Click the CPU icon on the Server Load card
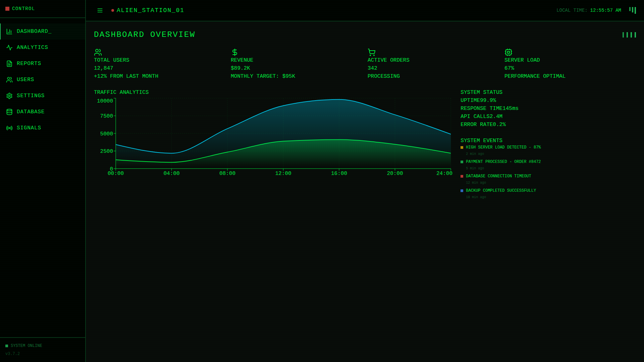644x362 pixels. 508,52
